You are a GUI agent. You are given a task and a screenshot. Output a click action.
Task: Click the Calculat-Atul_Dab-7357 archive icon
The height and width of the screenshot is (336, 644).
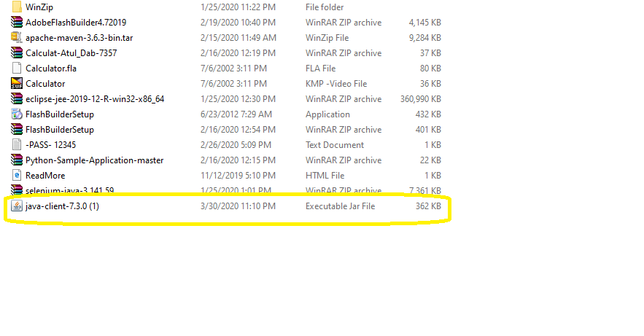click(x=17, y=53)
